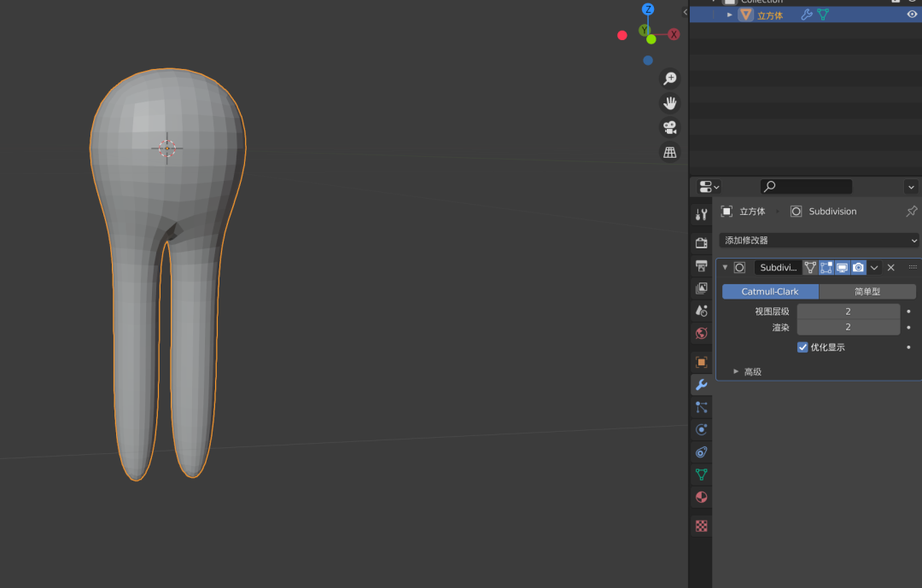Open the Physics properties tab
This screenshot has width=922, height=588.
point(701,429)
